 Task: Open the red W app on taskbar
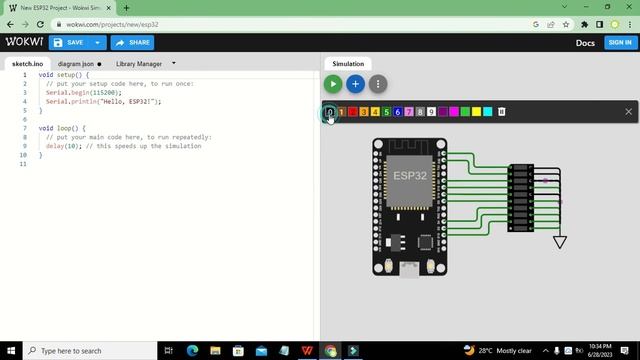pyautogui.click(x=307, y=351)
